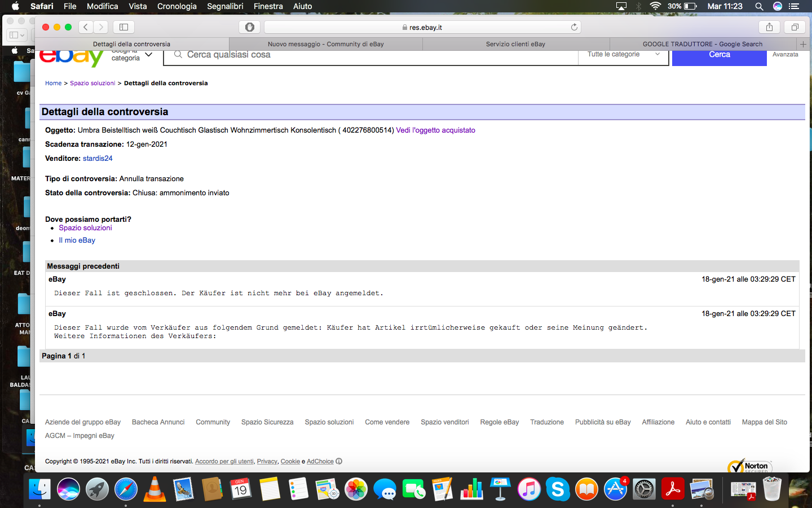Open iBooks from the Dock

pyautogui.click(x=586, y=489)
